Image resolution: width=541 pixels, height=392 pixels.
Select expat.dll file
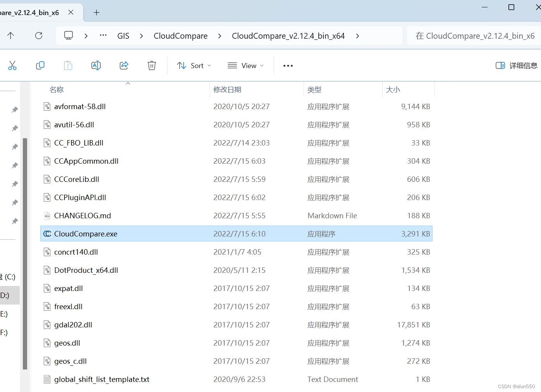coord(236,288)
